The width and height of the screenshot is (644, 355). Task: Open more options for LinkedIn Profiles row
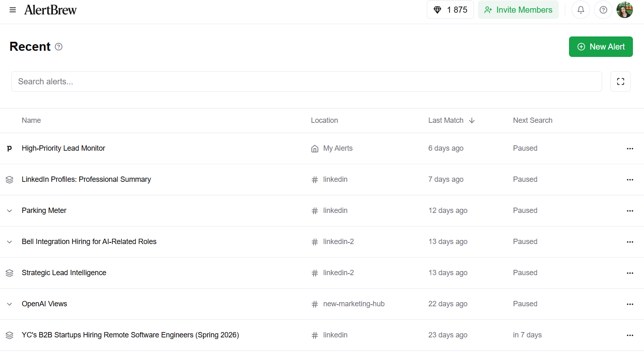point(630,180)
